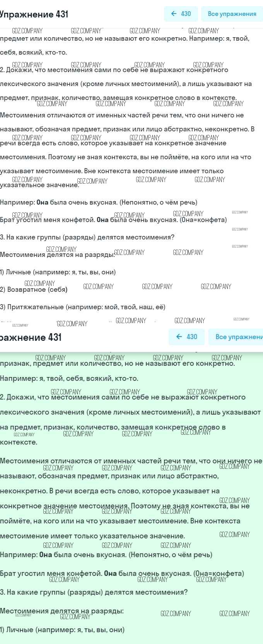This screenshot has height=644, width=263.
Task: Click question "2. Докажи, что местоимения" in the green section
Action: coord(123,397)
